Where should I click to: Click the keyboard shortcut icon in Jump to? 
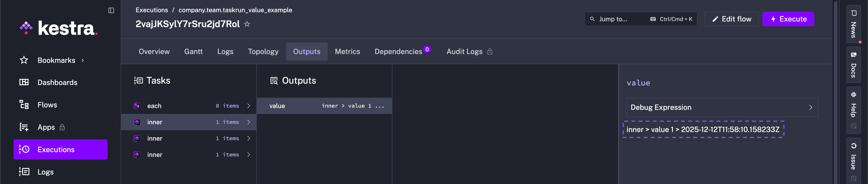[x=653, y=19]
